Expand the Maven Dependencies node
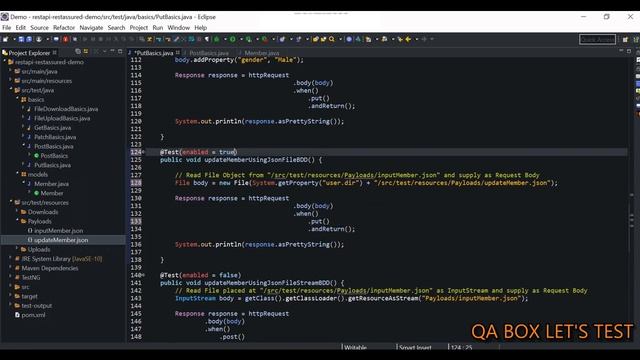This screenshot has height=360, width=640. point(11,268)
